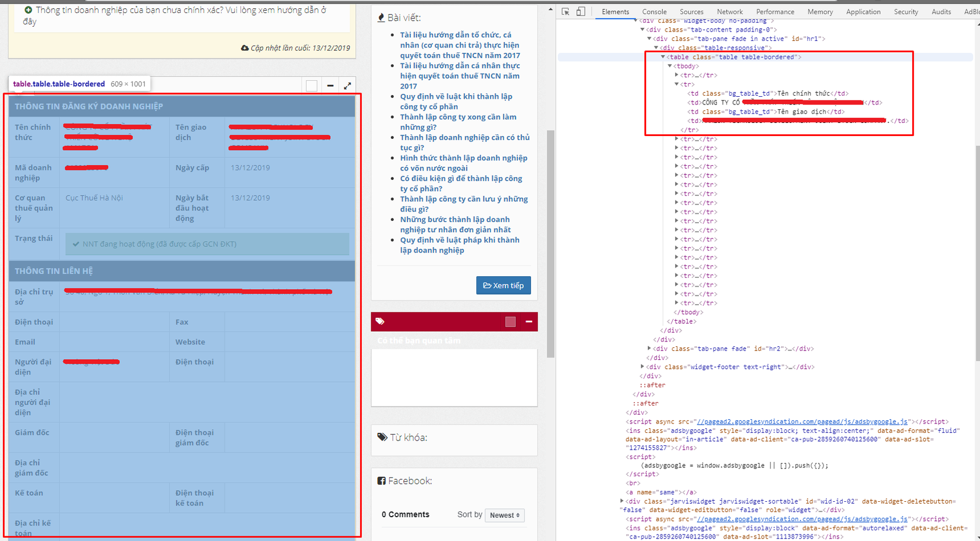Image resolution: width=980 pixels, height=541 pixels.
Task: Click the green plus icon in the notice
Action: pos(28,10)
